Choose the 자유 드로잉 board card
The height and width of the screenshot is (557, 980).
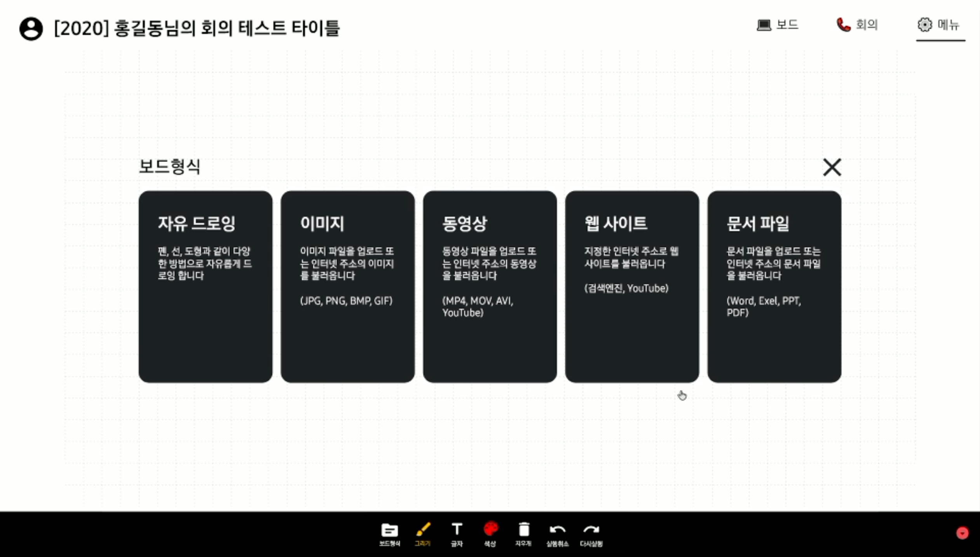point(205,287)
